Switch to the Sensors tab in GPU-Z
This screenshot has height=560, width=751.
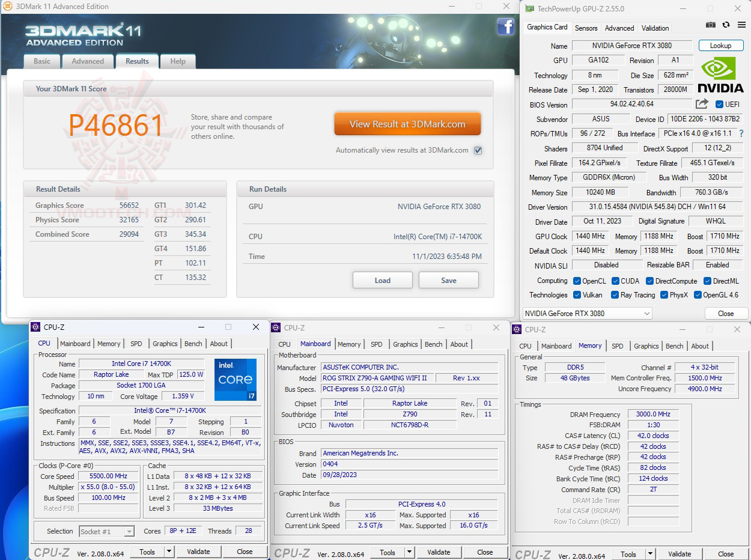[586, 28]
